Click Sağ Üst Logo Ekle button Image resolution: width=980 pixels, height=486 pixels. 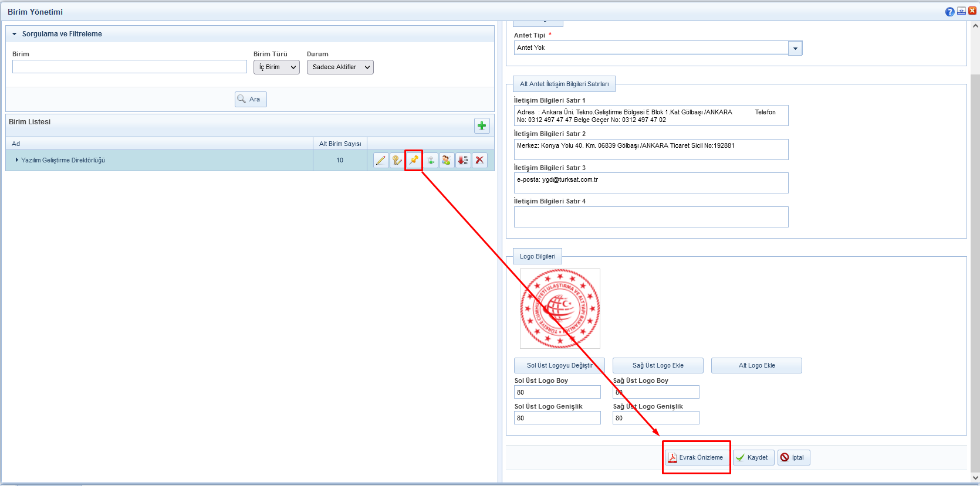point(658,366)
